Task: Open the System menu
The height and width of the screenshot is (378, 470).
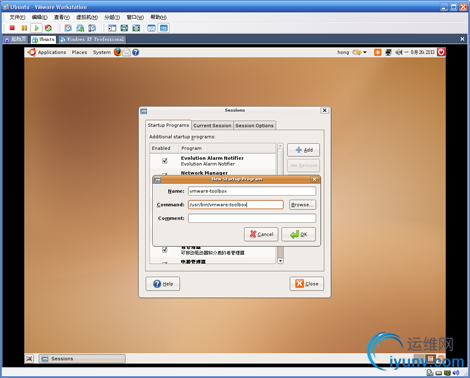Action: tap(102, 52)
